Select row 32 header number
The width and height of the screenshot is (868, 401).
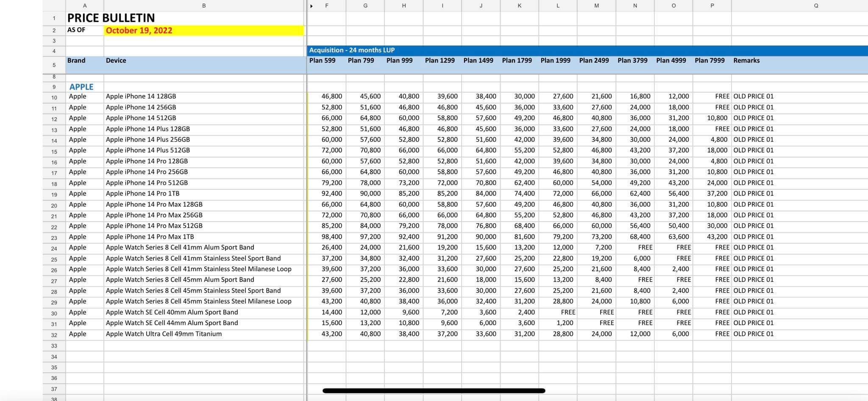pyautogui.click(x=54, y=335)
